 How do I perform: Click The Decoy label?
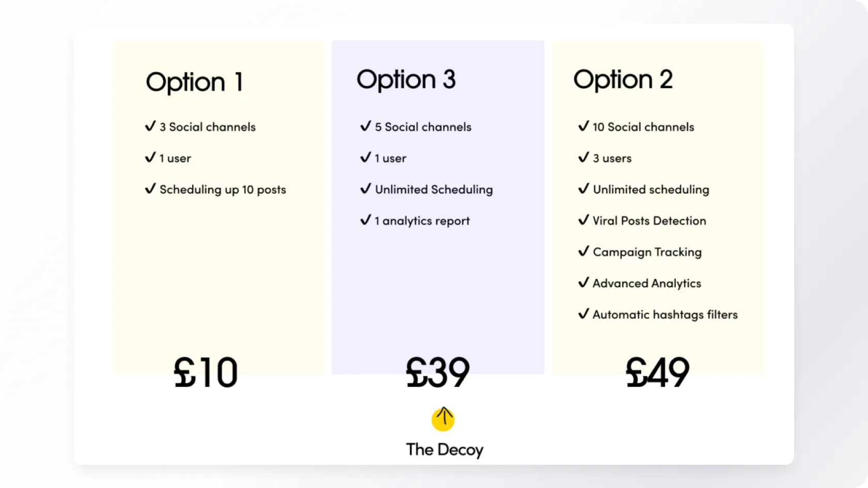click(444, 450)
